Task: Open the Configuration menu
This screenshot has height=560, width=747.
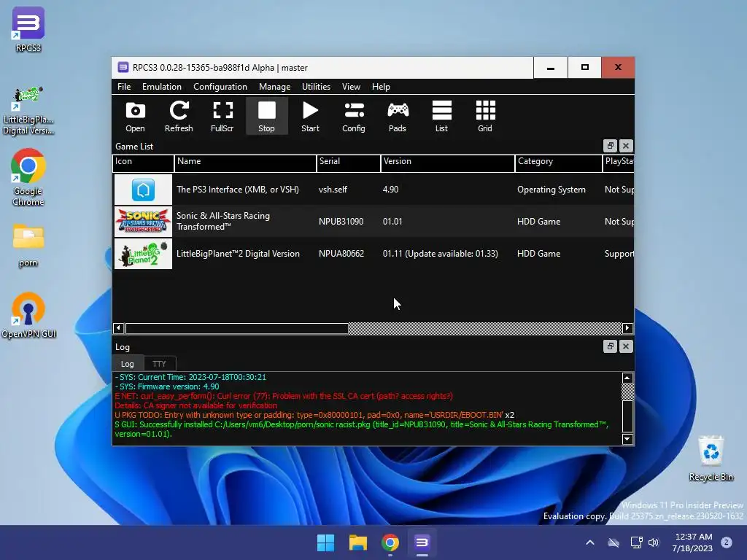Action: point(220,87)
